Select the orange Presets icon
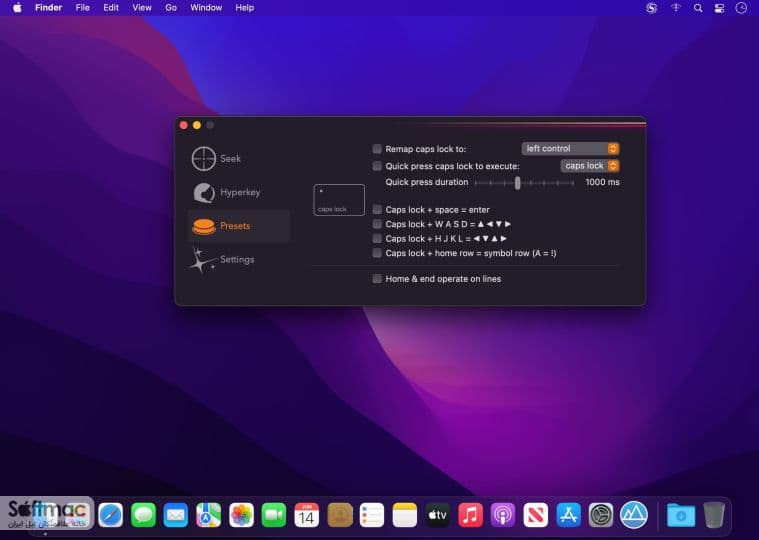 coord(204,226)
